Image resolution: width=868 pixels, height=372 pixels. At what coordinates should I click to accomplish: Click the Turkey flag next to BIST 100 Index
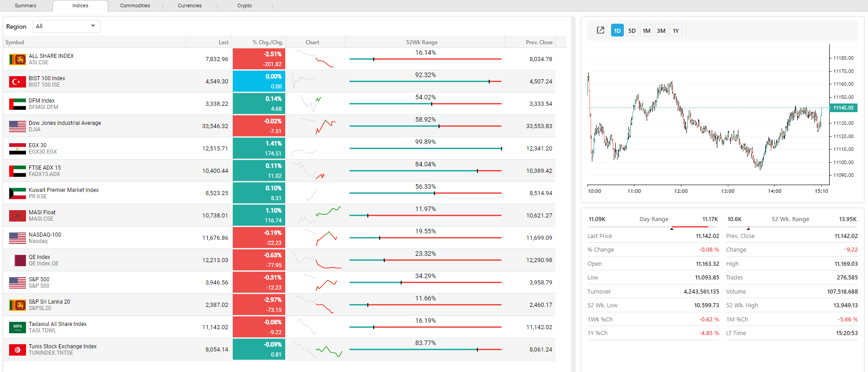click(x=17, y=82)
